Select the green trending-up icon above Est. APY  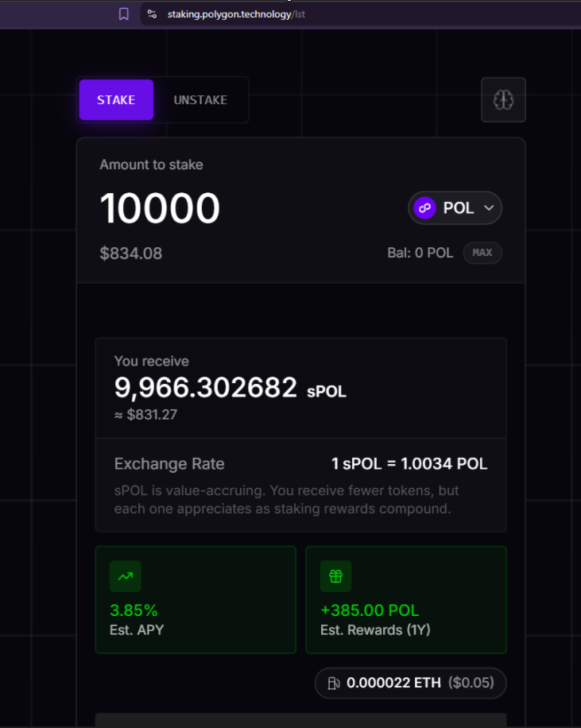pyautogui.click(x=125, y=576)
